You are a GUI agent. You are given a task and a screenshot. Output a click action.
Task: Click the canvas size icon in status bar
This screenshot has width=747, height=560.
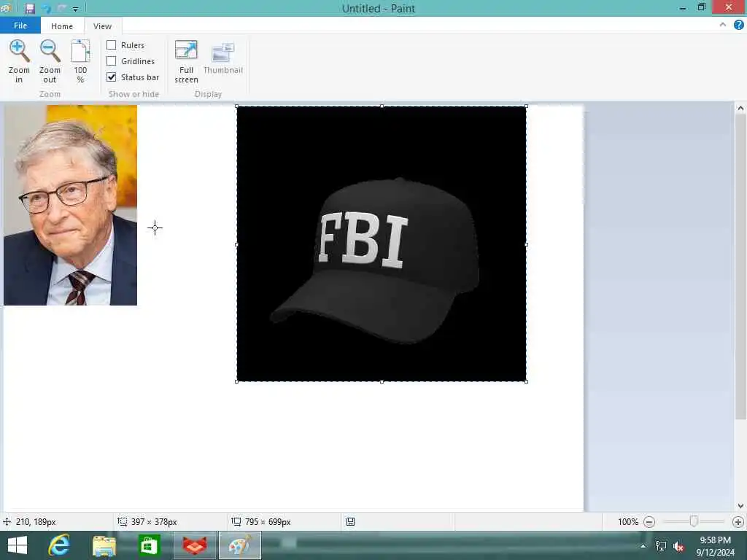(236, 522)
